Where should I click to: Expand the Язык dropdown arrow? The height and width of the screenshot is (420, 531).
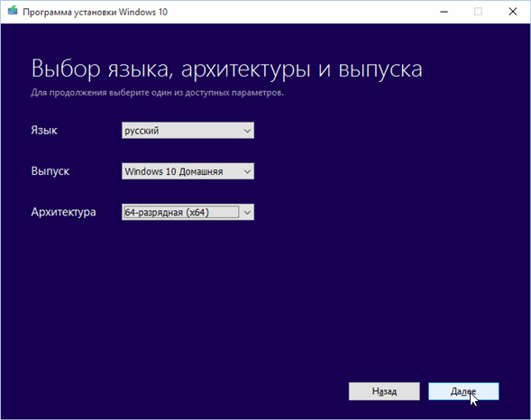click(247, 131)
